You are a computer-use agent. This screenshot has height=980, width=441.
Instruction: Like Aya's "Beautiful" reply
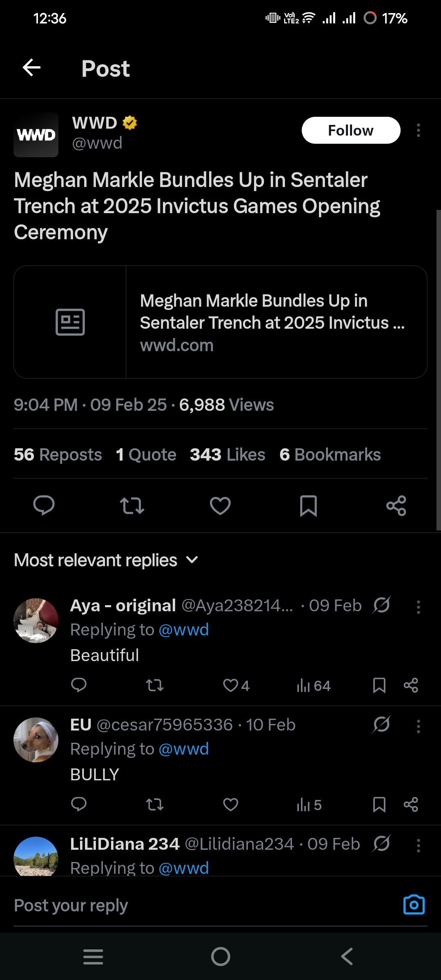(x=231, y=685)
